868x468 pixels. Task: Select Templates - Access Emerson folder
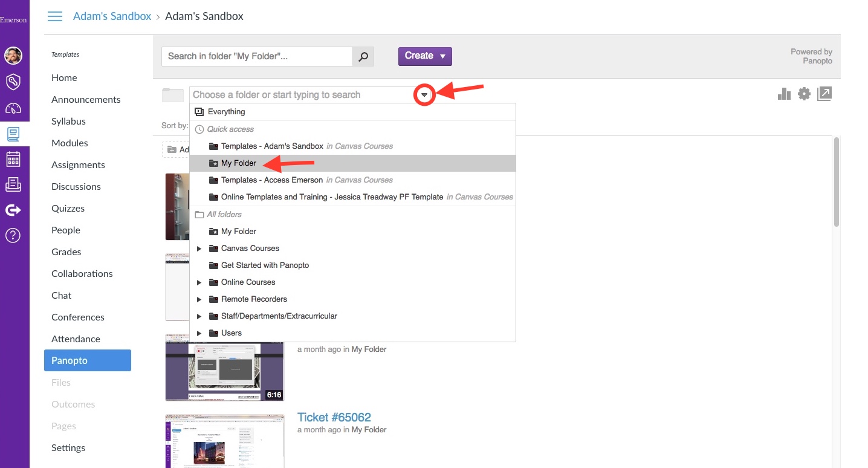352,180
